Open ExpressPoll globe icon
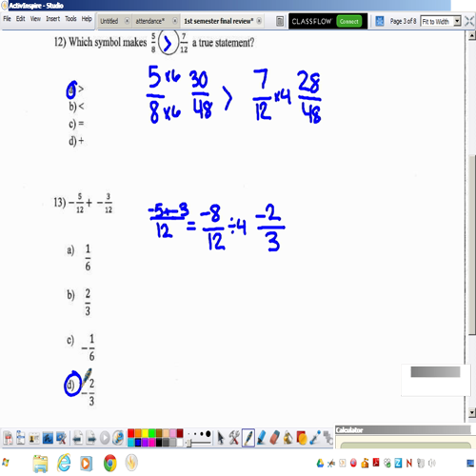The width and height of the screenshot is (476, 476). (x=118, y=438)
